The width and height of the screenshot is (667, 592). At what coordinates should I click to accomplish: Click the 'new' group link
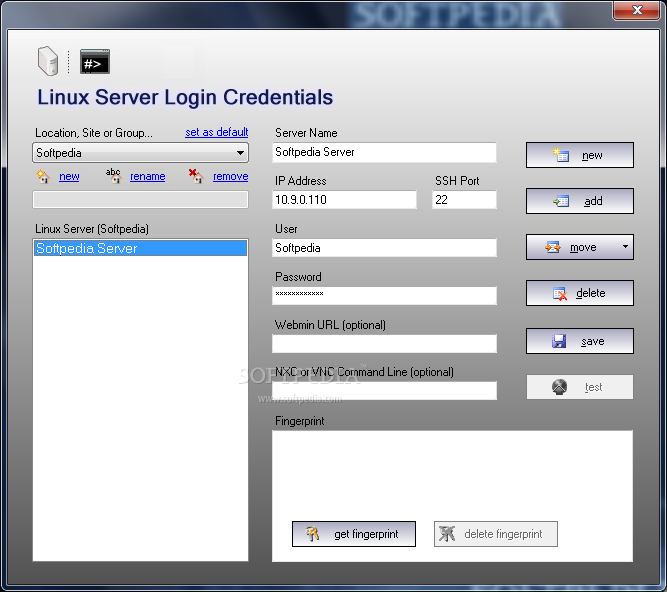coord(69,176)
